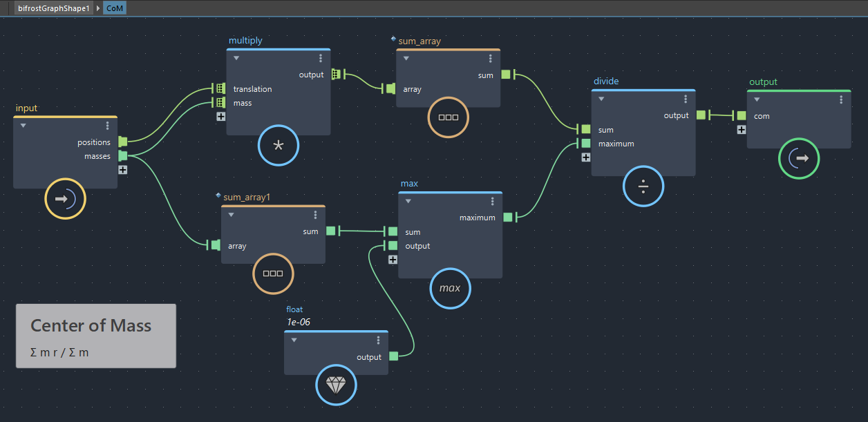This screenshot has height=422, width=868.
Task: Open the max node three-dot menu
Action: tap(492, 202)
